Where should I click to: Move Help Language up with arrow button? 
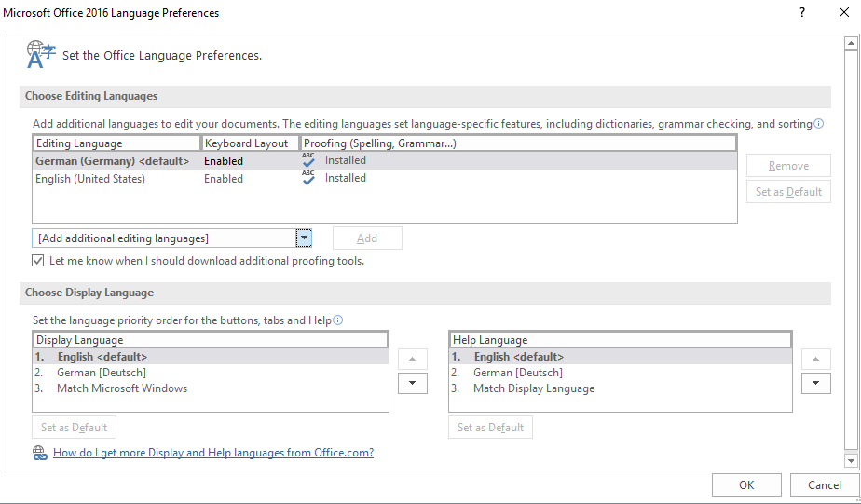(x=816, y=359)
